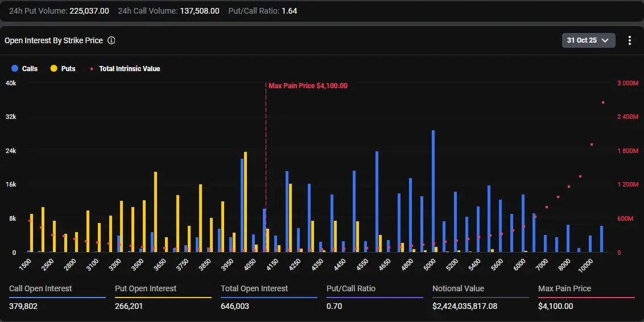
Task: Click the info icon beside Open Interest title
Action: [x=112, y=40]
